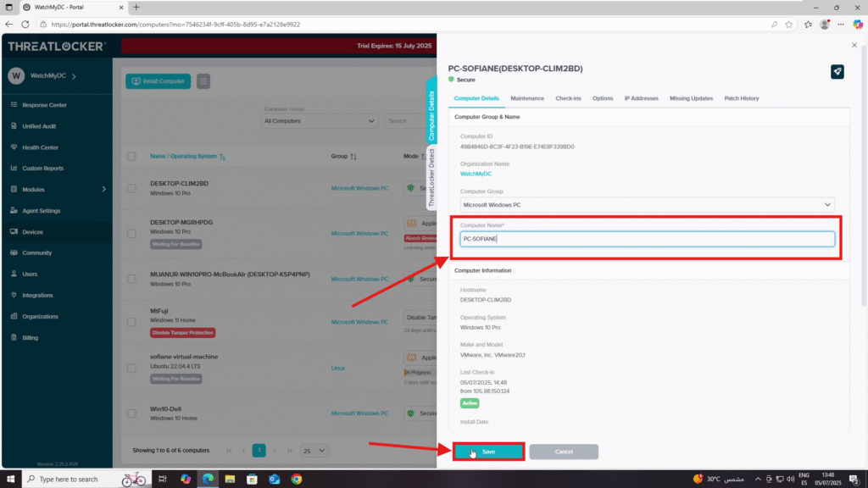The height and width of the screenshot is (488, 868).
Task: Click the Save button
Action: coord(488,452)
